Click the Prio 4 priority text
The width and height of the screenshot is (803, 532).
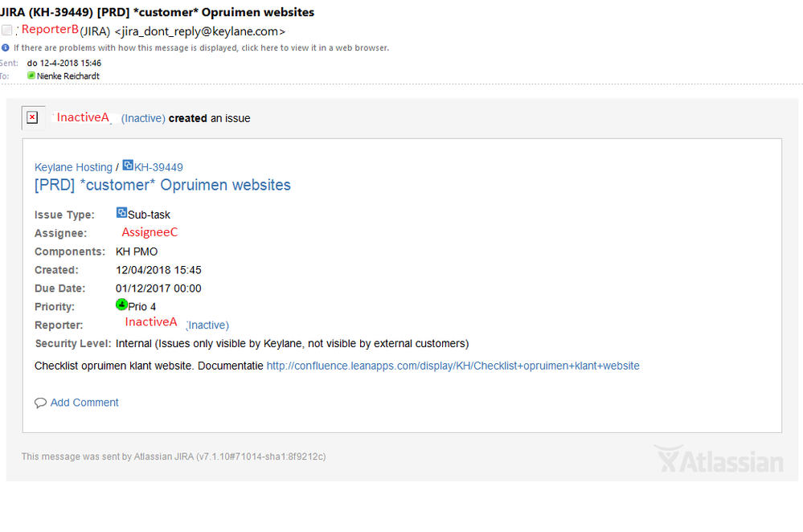(x=141, y=307)
